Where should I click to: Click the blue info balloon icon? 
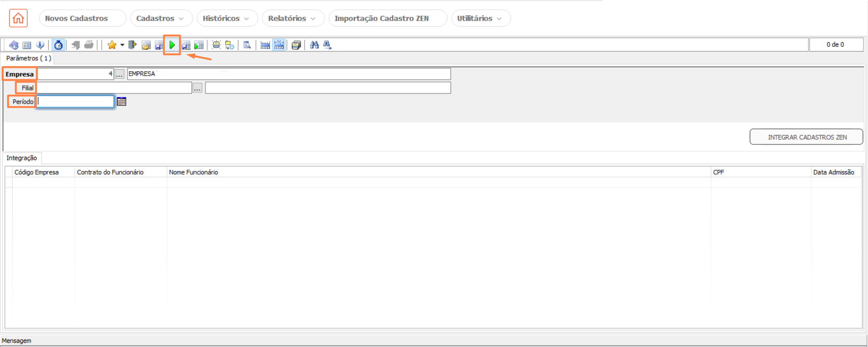(x=40, y=45)
